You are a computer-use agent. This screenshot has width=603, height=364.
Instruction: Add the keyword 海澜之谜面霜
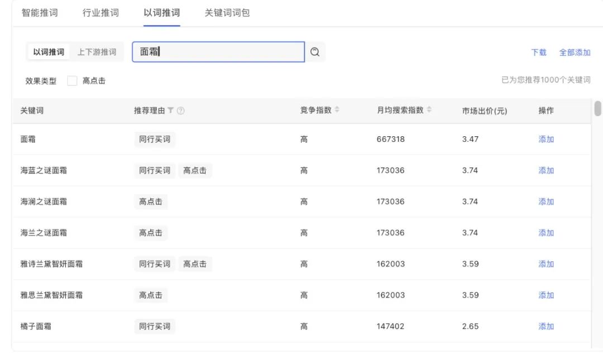coord(546,202)
